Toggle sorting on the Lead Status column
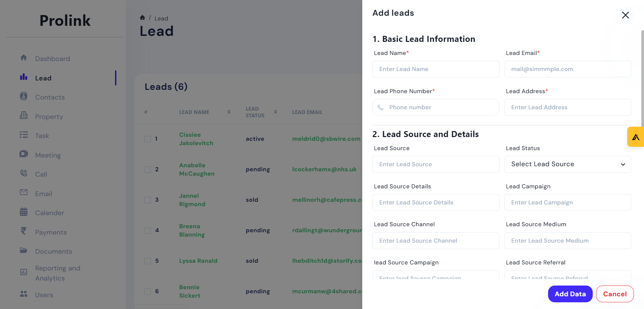 [275, 112]
